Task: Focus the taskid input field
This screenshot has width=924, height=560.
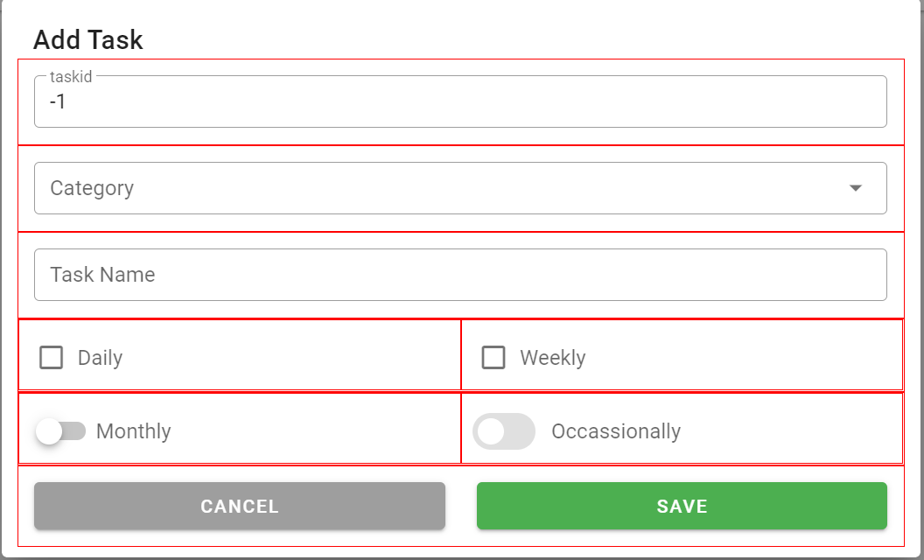Action: [459, 102]
